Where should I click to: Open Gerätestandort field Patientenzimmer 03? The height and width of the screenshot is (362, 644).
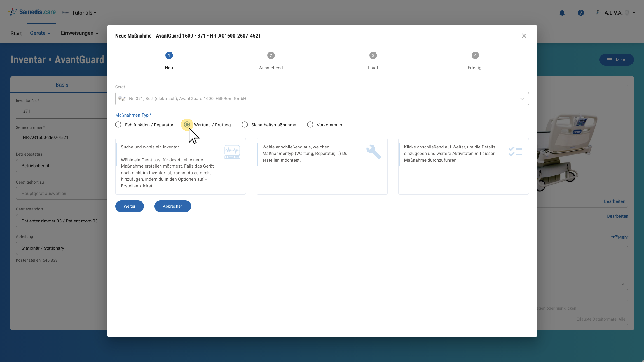click(x=62, y=221)
